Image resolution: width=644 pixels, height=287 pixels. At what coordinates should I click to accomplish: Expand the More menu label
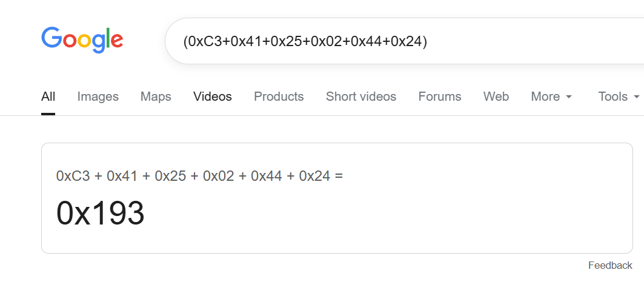[545, 96]
